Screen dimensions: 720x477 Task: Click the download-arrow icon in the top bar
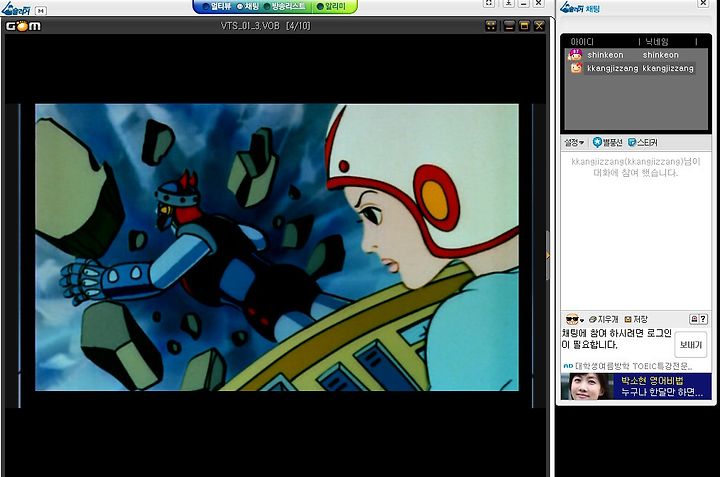(x=508, y=3)
